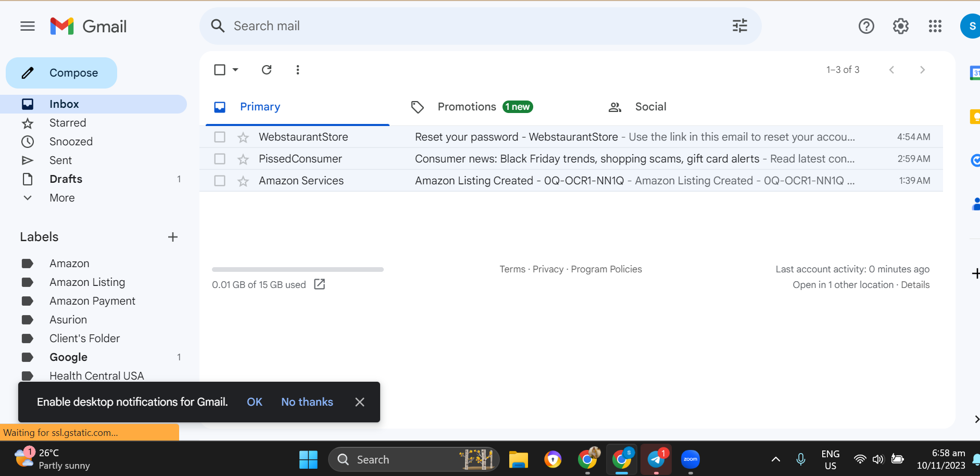This screenshot has height=476, width=980.
Task: Create a new label with plus icon
Action: pos(173,237)
